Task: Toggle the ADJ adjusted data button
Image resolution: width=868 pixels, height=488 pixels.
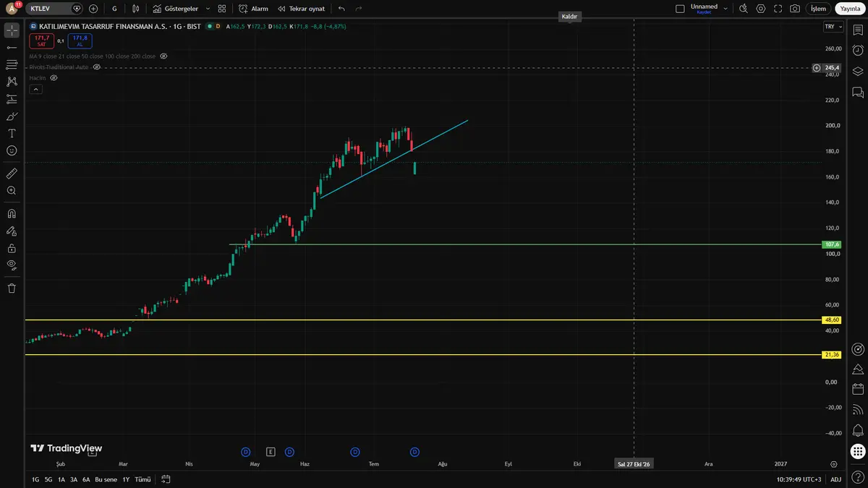Action: [835, 479]
